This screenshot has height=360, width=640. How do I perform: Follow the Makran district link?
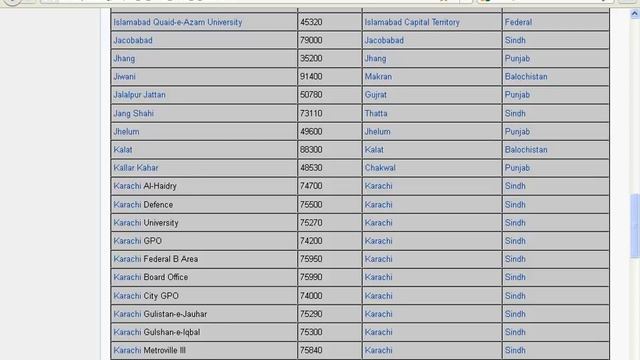click(x=378, y=76)
